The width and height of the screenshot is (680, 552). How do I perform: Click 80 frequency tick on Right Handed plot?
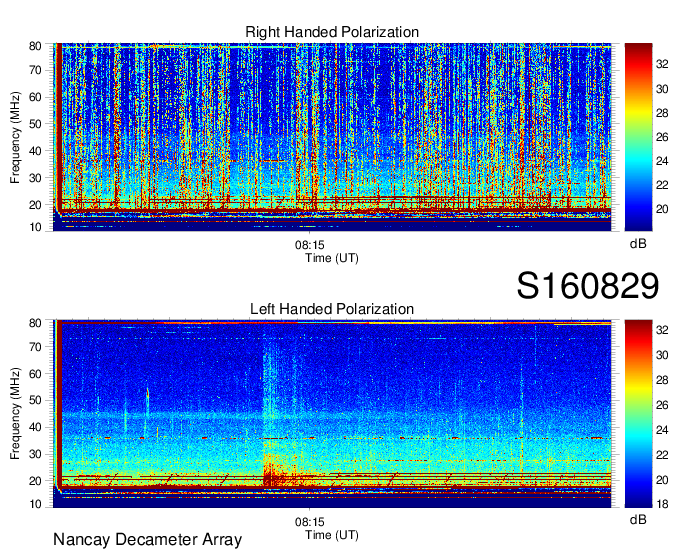coord(35,46)
